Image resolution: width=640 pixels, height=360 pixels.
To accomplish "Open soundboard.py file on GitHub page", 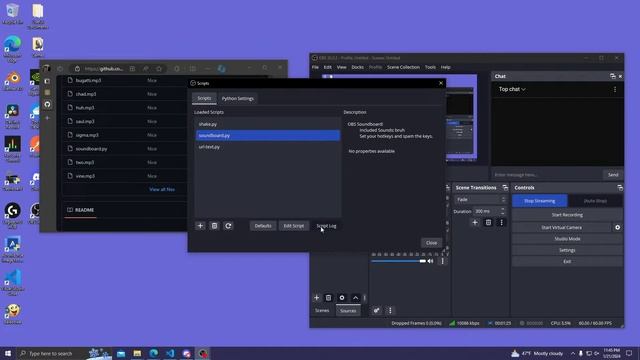I will 91,149.
